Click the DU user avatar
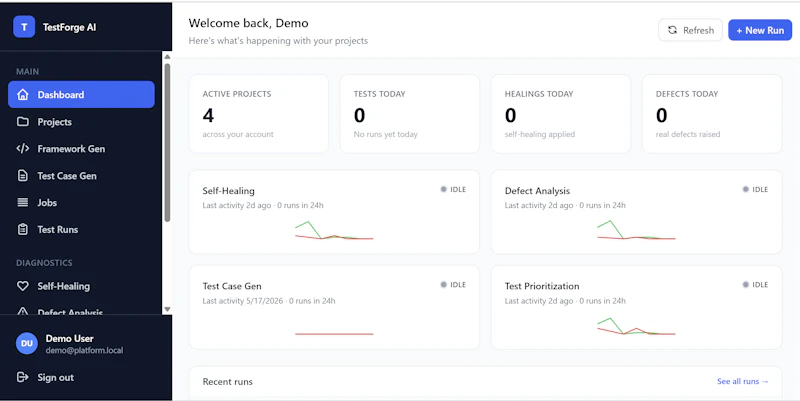Image resolution: width=800 pixels, height=401 pixels. click(27, 343)
